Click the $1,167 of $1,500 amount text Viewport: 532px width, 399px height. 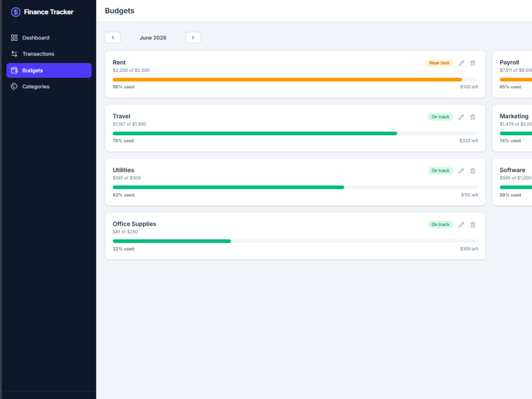130,124
